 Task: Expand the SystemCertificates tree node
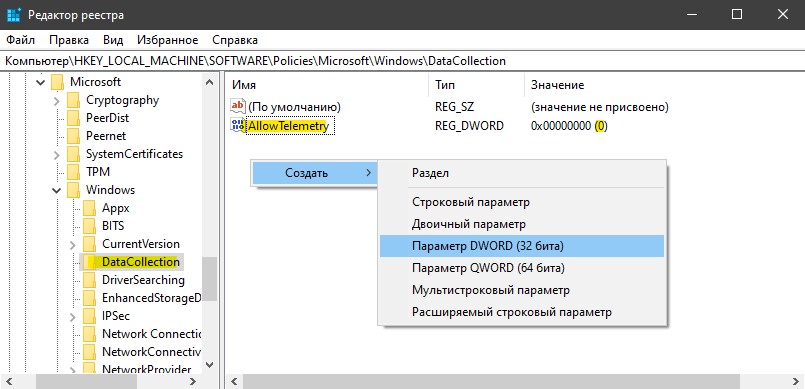pyautogui.click(x=57, y=154)
